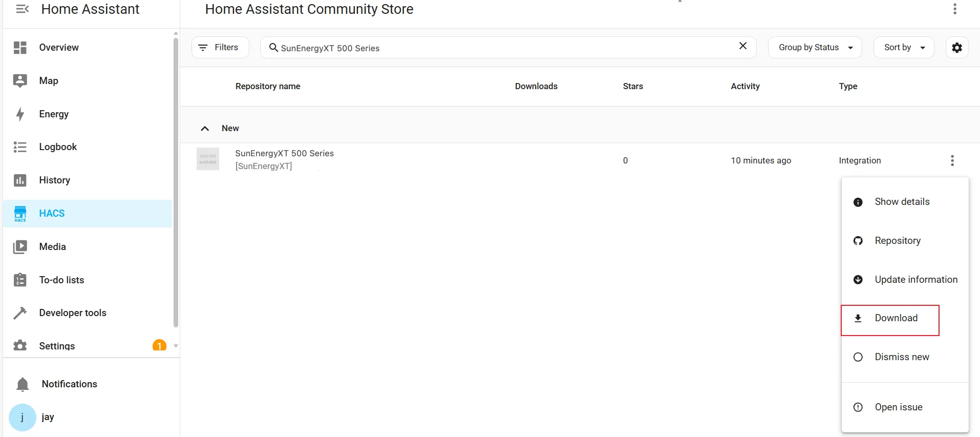The width and height of the screenshot is (980, 437).
Task: Open the gear settings button beside Sort by
Action: coord(956,48)
